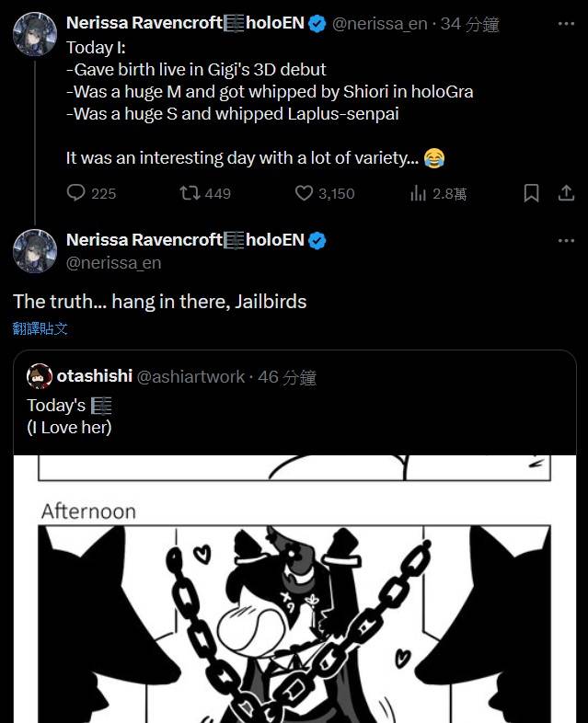
Task: Open more options on second tweet
Action: click(566, 241)
